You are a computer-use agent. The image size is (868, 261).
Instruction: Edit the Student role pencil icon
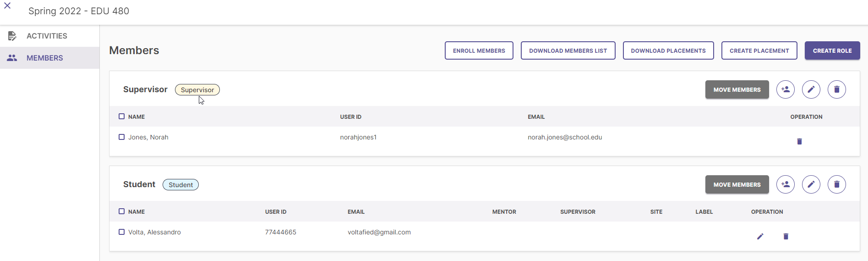[811, 184]
